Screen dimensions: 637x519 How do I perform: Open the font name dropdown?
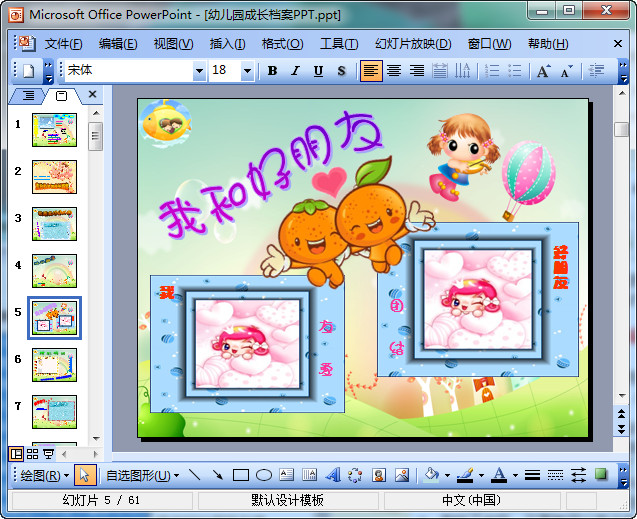pos(199,71)
